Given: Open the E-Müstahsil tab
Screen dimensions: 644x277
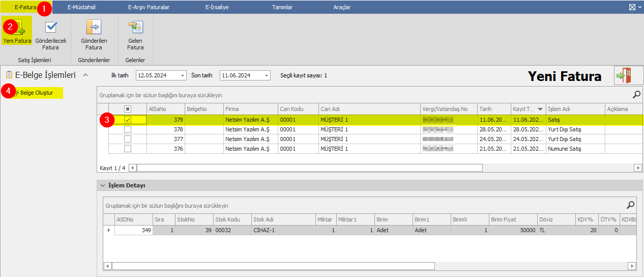Looking at the screenshot, I should 81,7.
